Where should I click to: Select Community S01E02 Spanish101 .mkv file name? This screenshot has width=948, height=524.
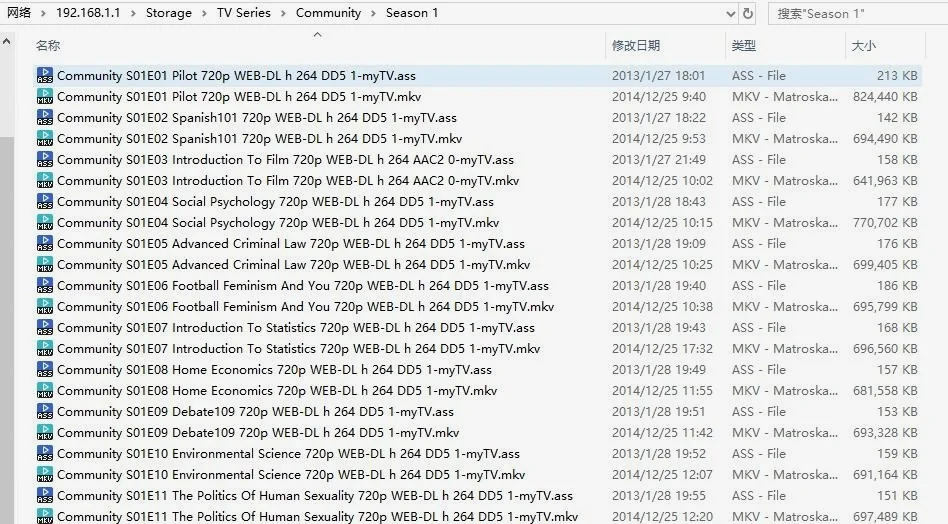[259, 138]
